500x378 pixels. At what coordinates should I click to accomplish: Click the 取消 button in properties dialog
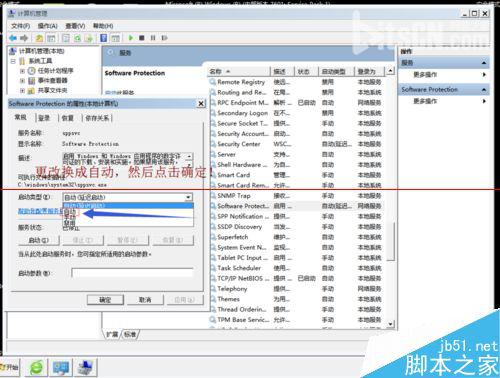click(x=145, y=300)
